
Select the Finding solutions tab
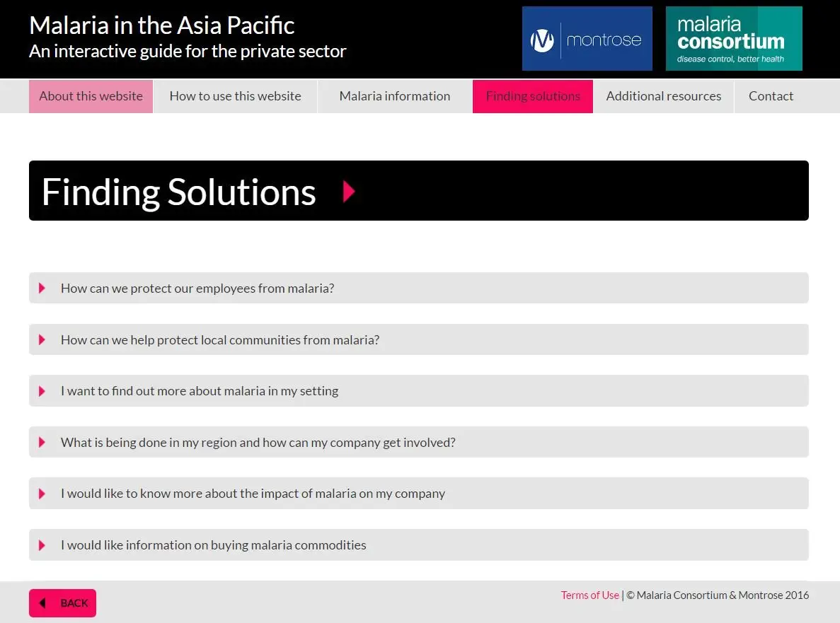533,96
